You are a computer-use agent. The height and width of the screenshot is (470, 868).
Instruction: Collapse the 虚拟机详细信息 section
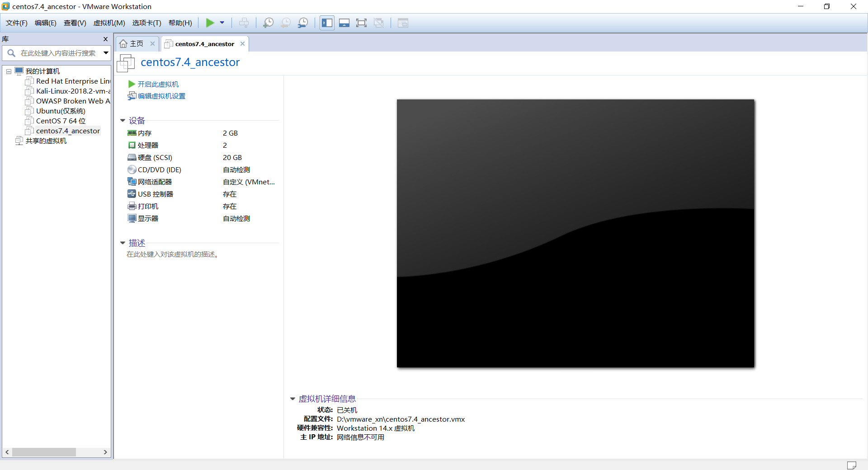292,399
